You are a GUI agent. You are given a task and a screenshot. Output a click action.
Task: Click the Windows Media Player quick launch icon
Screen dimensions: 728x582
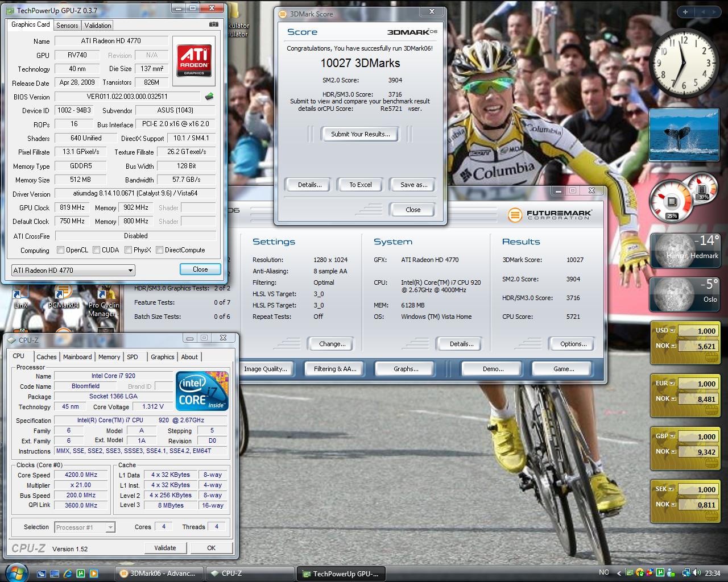tap(93, 573)
